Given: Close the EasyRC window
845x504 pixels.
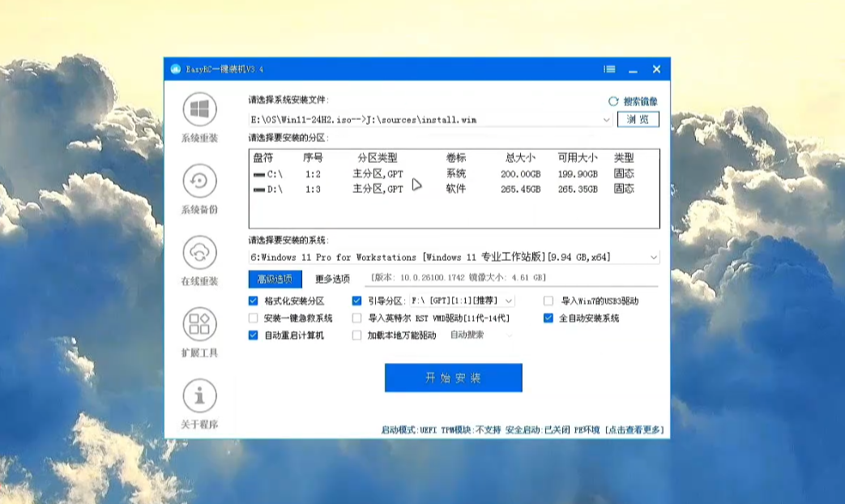Looking at the screenshot, I should (656, 69).
